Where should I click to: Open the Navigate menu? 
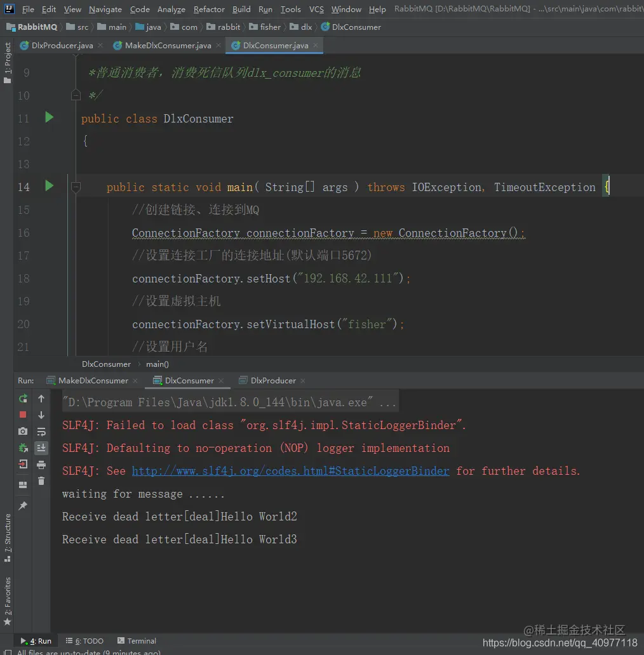pos(105,9)
